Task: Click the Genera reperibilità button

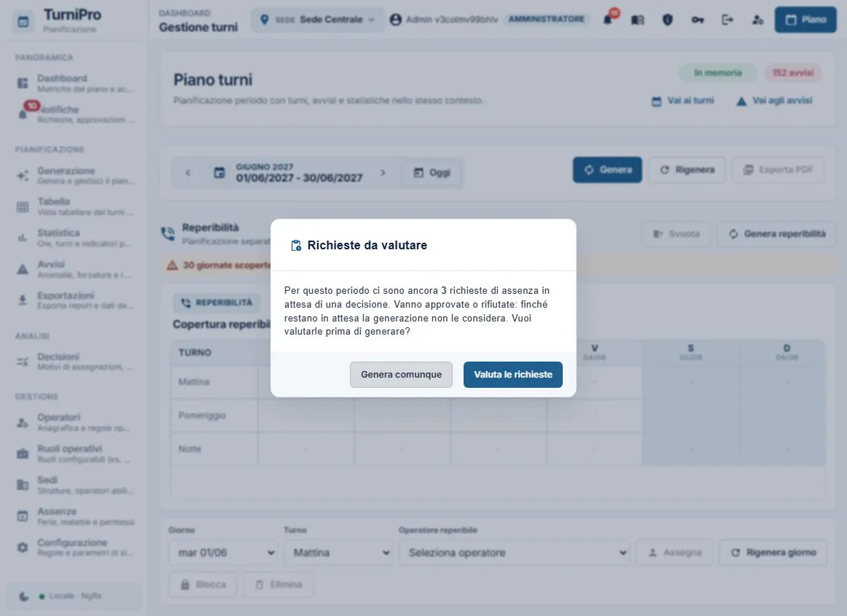Action: pos(777,234)
